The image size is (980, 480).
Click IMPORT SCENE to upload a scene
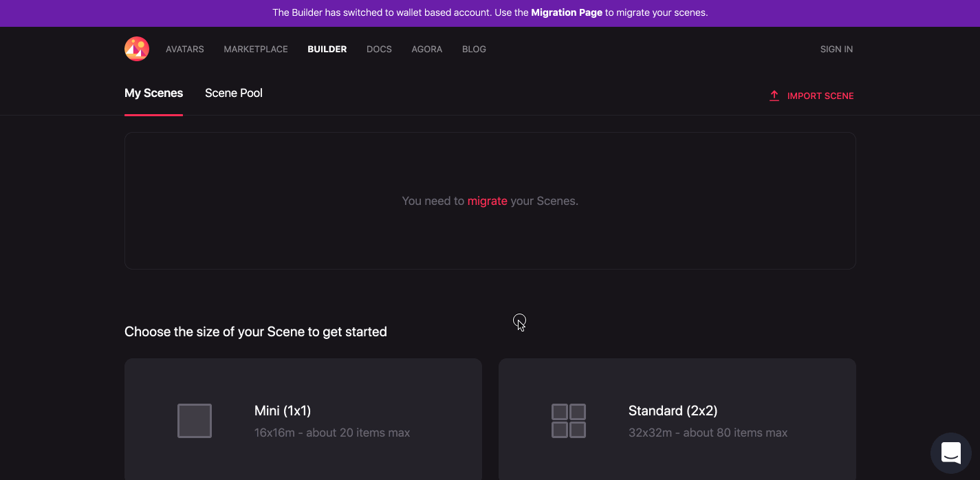click(820, 96)
